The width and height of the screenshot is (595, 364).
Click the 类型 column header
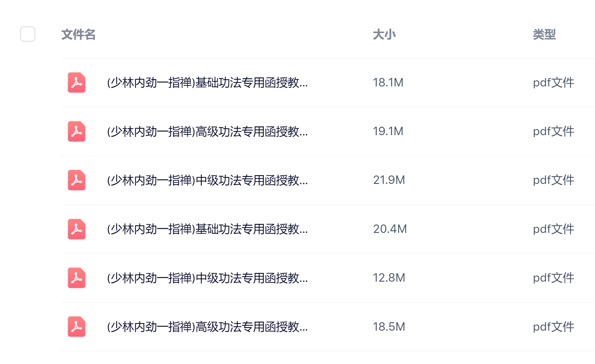tap(544, 35)
